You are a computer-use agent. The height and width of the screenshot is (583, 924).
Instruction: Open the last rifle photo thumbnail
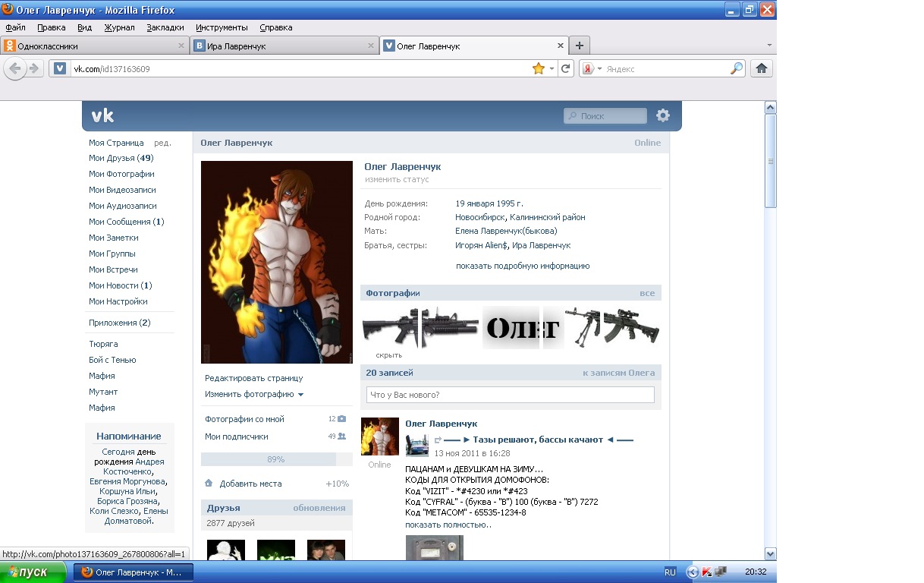click(x=632, y=326)
